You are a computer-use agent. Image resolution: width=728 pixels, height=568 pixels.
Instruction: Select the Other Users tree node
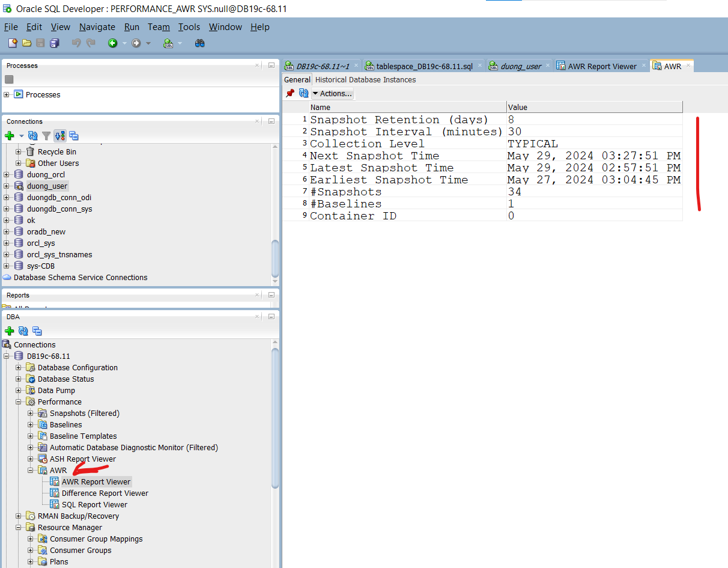coord(58,163)
